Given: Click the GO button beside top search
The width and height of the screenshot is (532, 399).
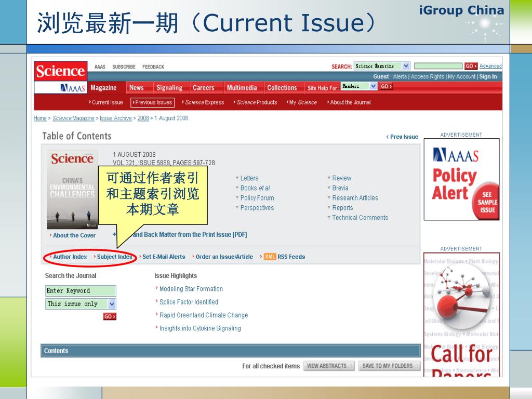Looking at the screenshot, I should coord(471,66).
